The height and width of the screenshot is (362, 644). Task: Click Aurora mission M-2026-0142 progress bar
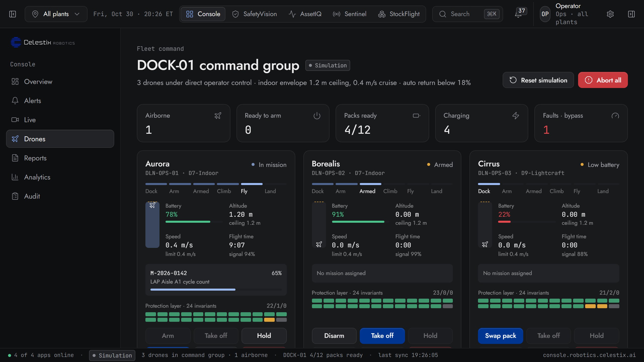pos(216,290)
